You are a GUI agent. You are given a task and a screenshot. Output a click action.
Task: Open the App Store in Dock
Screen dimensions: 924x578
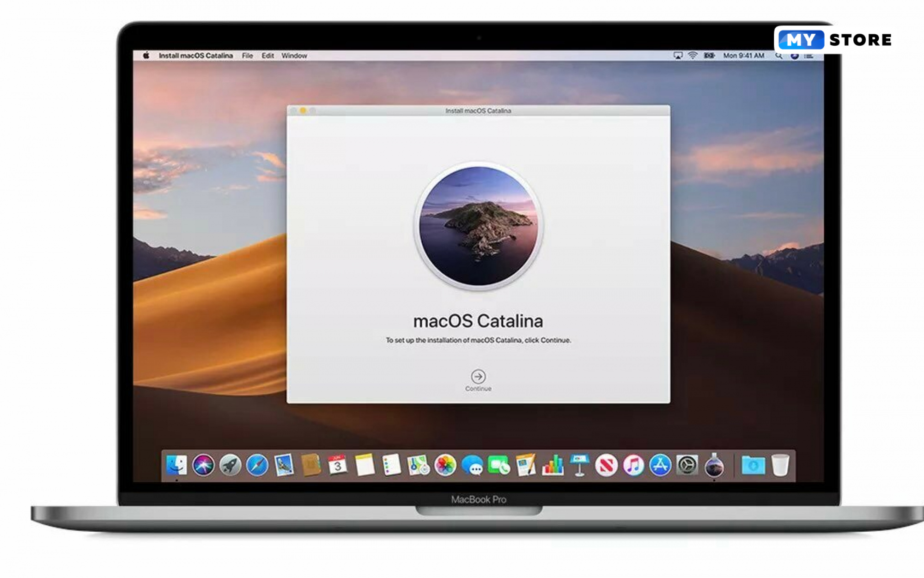660,465
